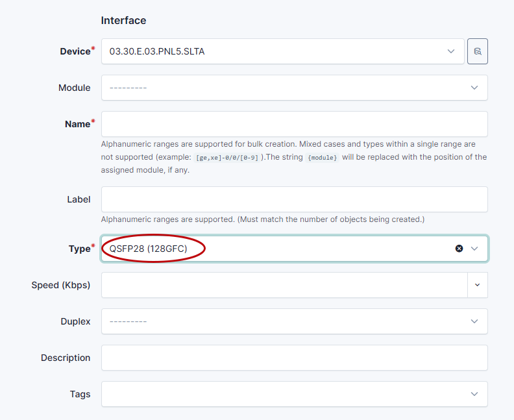This screenshot has width=514, height=420.
Task: Open the Module dropdown arrow
Action: coord(474,88)
